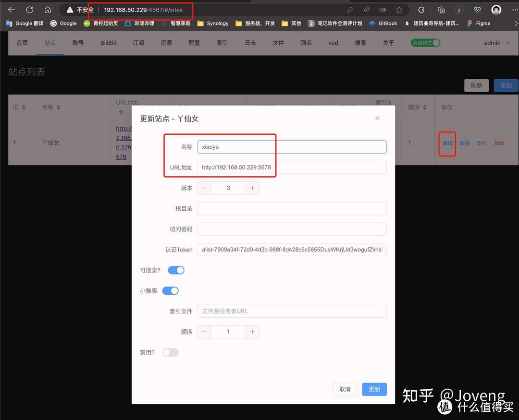Open the collections icon

[441, 10]
